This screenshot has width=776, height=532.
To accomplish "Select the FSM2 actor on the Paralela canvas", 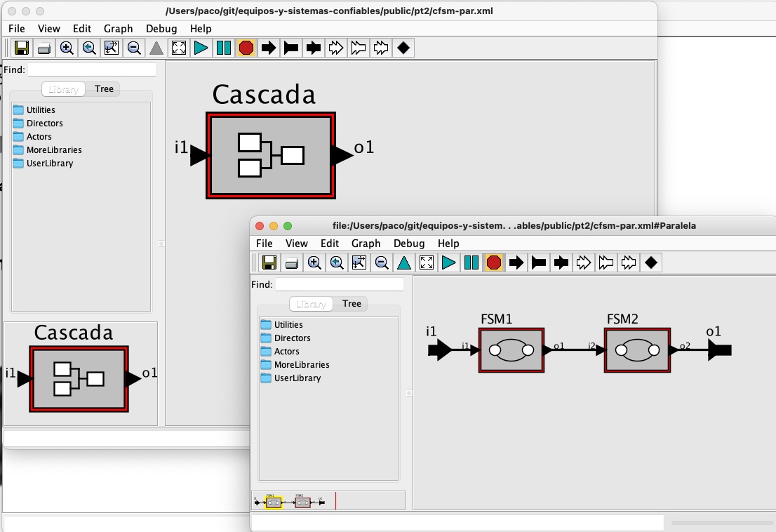I will coord(637,350).
